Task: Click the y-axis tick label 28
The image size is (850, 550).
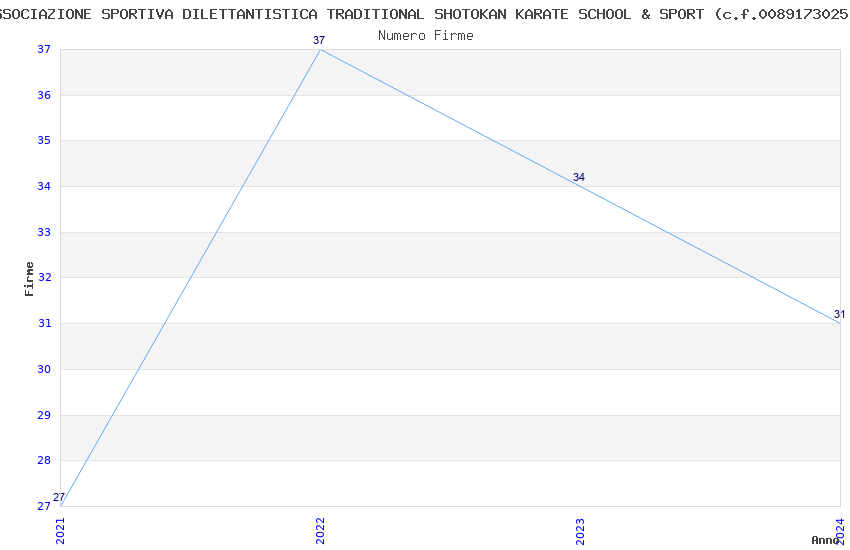Action: (43, 461)
